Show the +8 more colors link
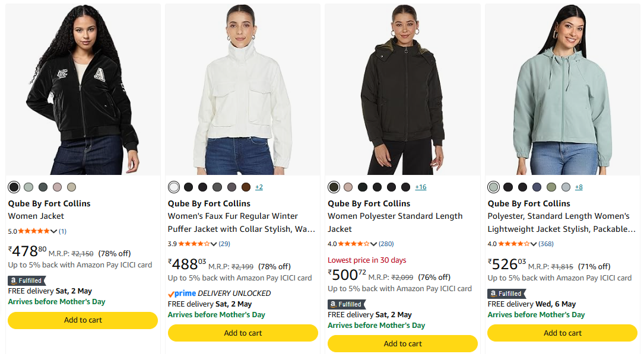The height and width of the screenshot is (354, 644). point(578,187)
